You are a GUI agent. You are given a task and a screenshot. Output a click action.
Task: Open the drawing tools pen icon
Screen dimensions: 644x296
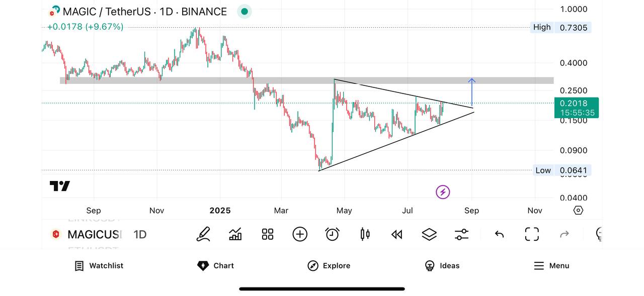click(203, 234)
